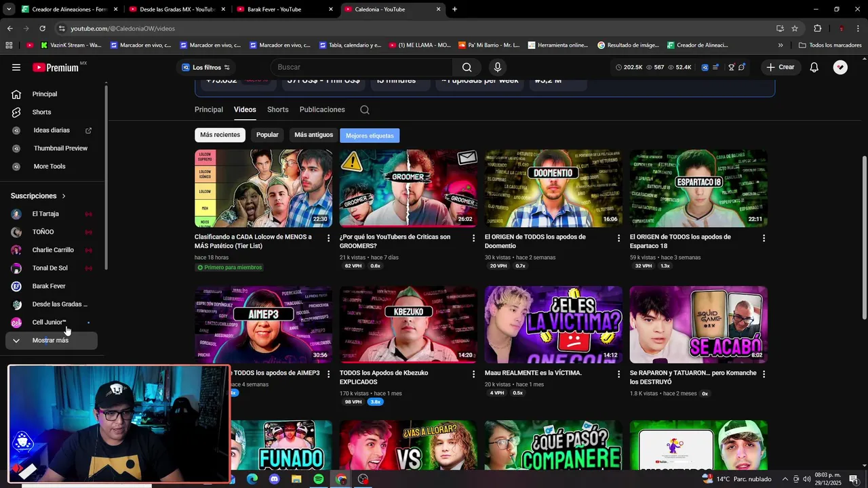This screenshot has height=488, width=868.
Task: Open options for Espartaco 18 video
Action: [x=764, y=238]
